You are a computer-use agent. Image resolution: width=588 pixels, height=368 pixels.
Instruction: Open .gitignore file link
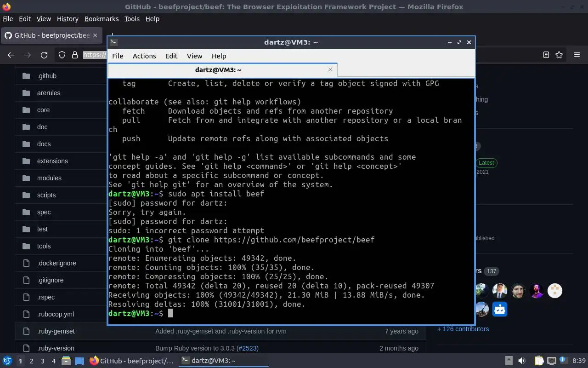pyautogui.click(x=50, y=280)
